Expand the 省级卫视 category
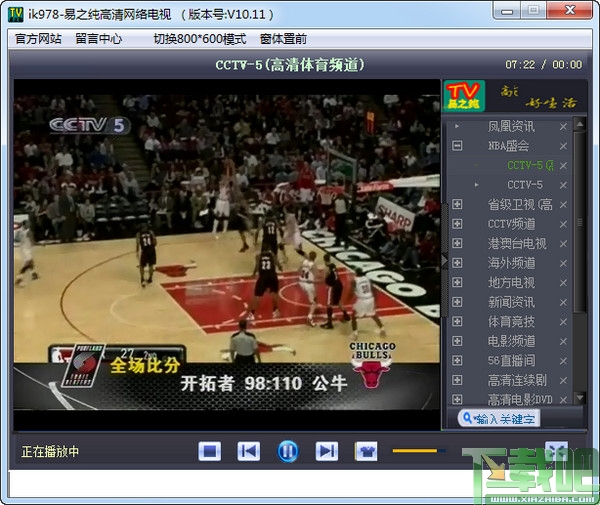Image resolution: width=600 pixels, height=505 pixels. click(457, 204)
